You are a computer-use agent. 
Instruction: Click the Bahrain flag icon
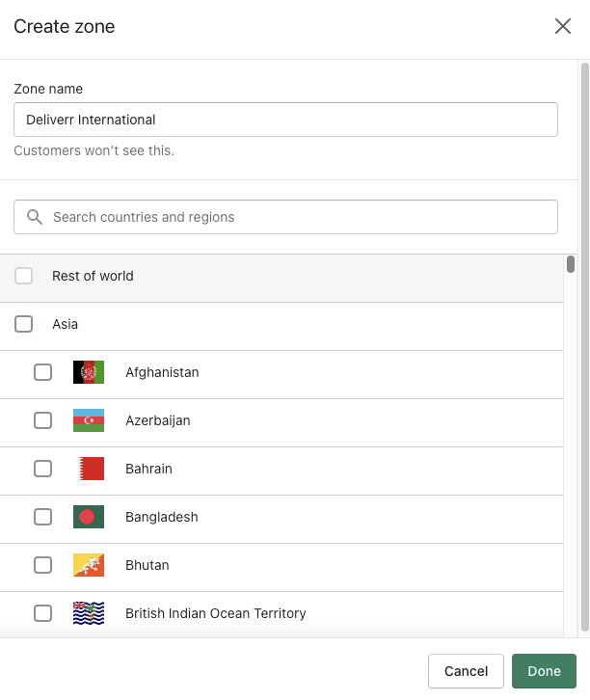pos(89,469)
